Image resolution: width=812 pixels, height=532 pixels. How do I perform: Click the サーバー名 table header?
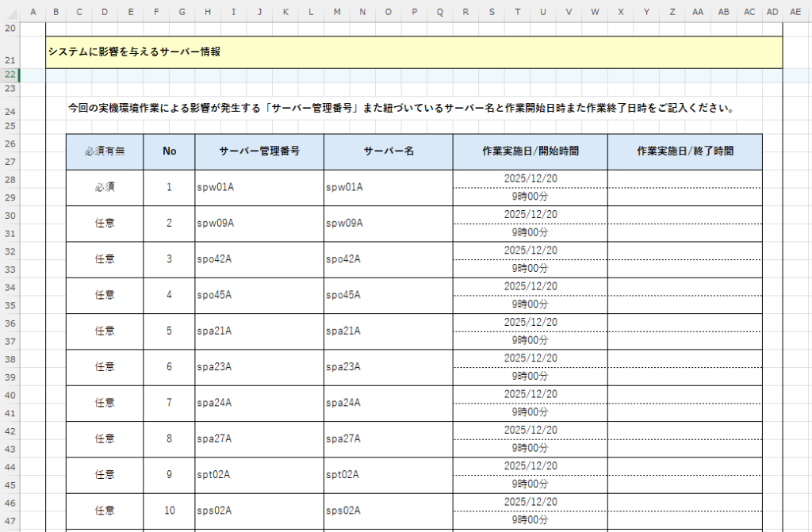[388, 151]
